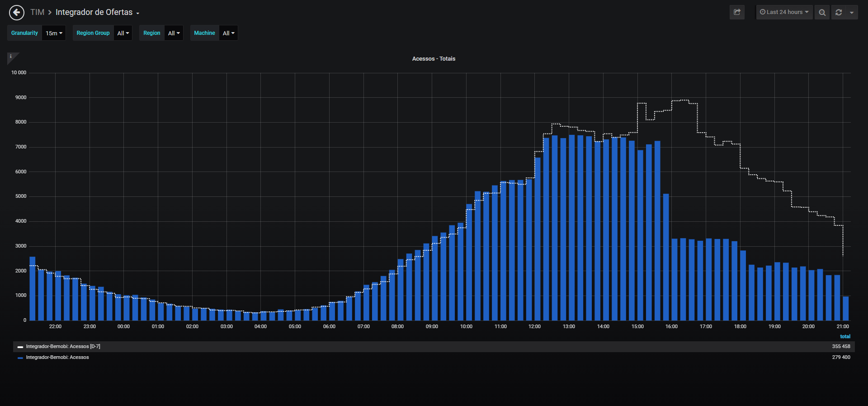Sort legend by the total column header

point(845,337)
